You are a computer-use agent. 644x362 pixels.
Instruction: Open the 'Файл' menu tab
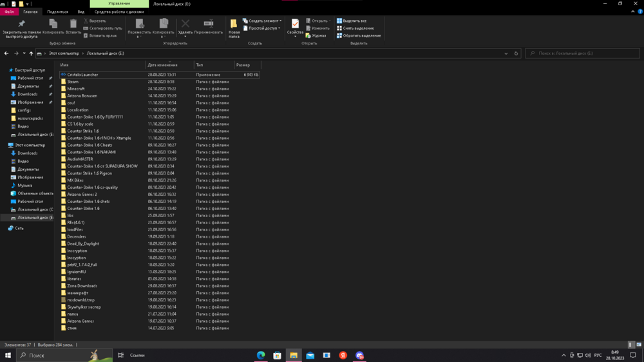point(9,12)
